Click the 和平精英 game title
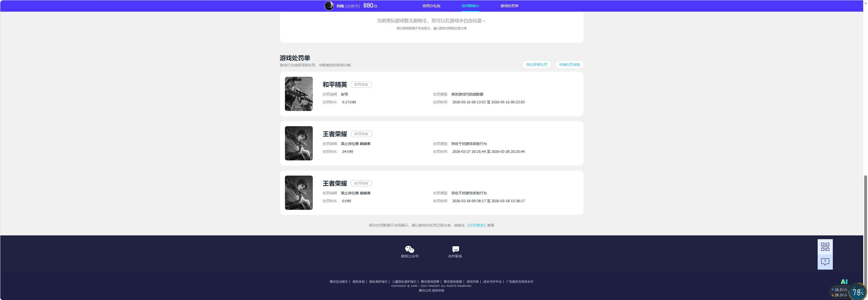The image size is (868, 300). pos(335,84)
